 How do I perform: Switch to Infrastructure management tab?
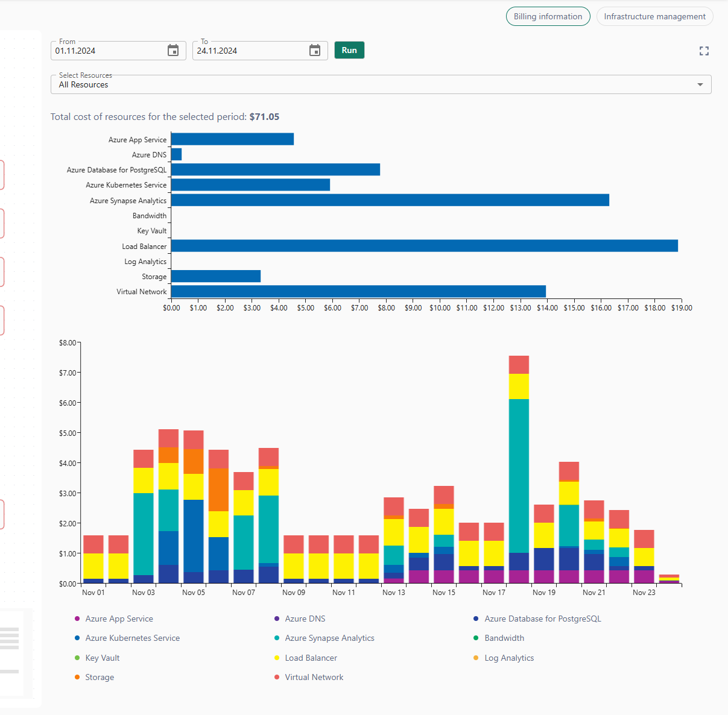click(x=654, y=16)
